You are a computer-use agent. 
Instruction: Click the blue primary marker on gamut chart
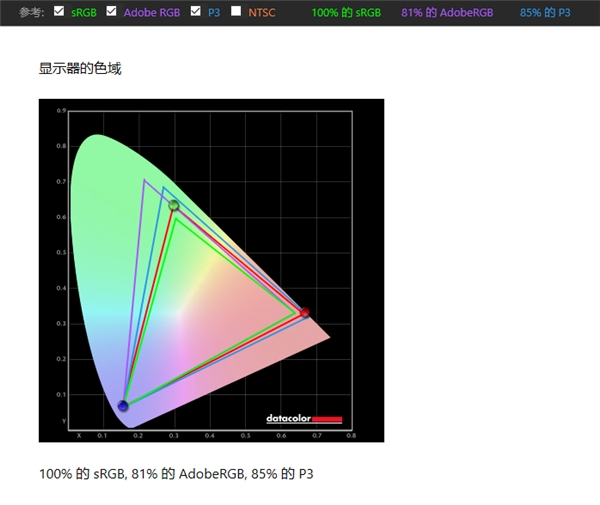[x=123, y=406]
